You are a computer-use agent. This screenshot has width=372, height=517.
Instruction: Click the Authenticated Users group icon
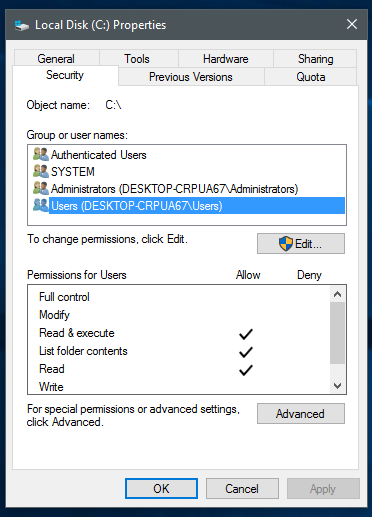(x=41, y=154)
